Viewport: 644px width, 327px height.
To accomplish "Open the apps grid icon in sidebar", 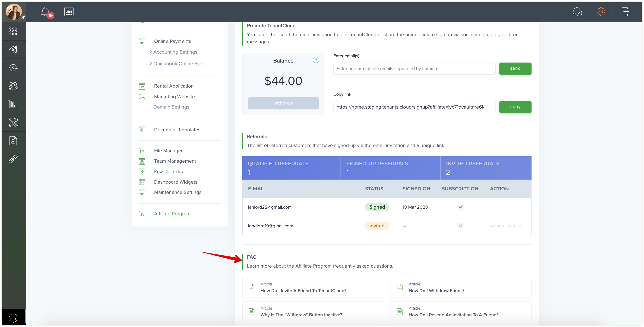I will [x=13, y=31].
